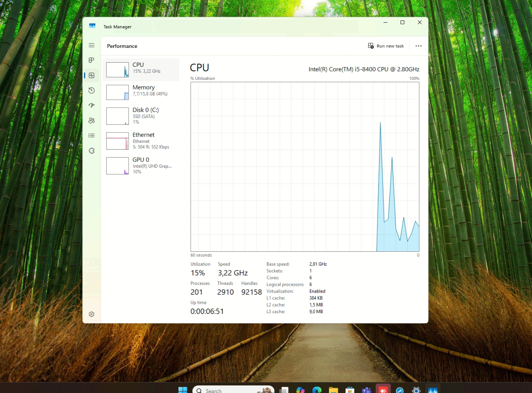This screenshot has width=532, height=393.
Task: Click the 3,22 GHz speed value
Action: pos(233,273)
